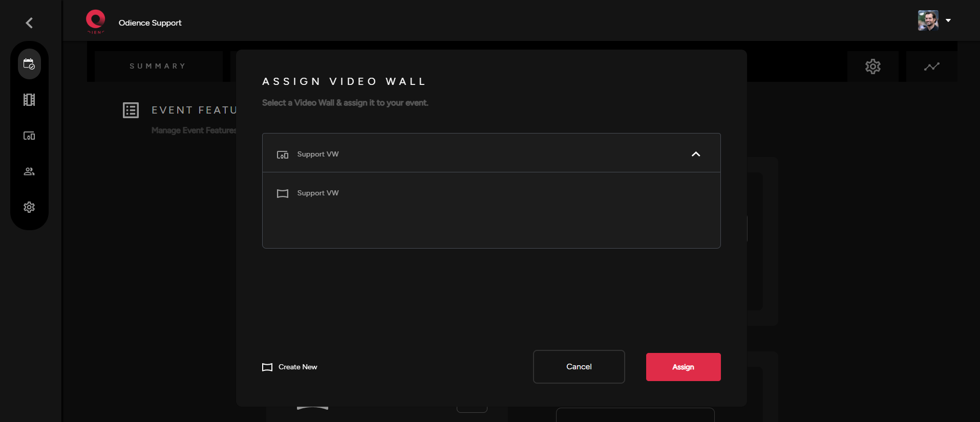Open the Events calendar sidebar icon
980x422 pixels.
29,64
